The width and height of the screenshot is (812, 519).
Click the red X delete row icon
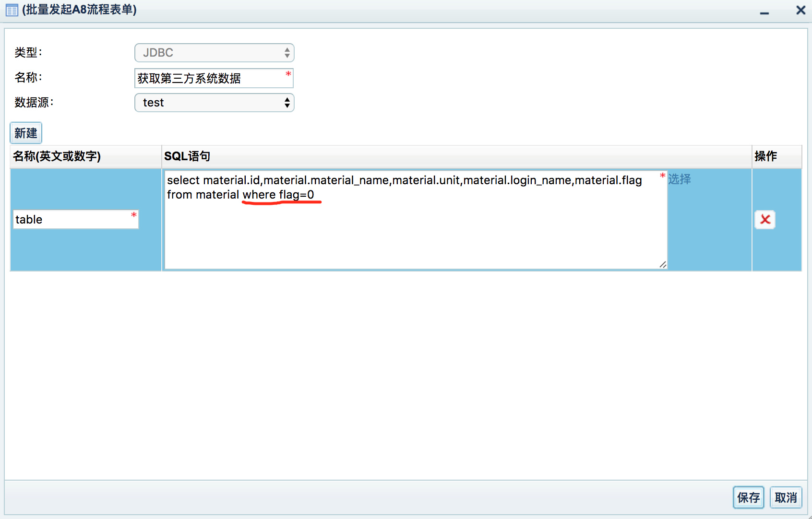click(x=765, y=220)
